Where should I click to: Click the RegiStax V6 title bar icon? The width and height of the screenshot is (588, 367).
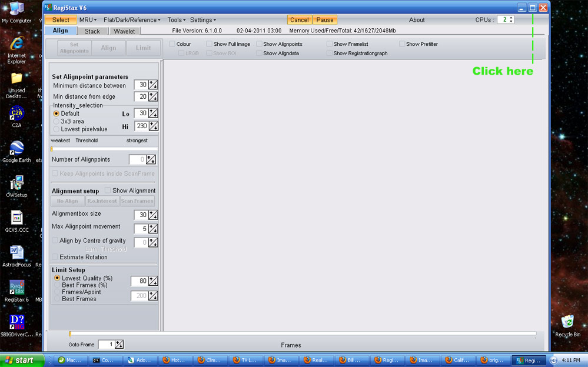pyautogui.click(x=48, y=8)
